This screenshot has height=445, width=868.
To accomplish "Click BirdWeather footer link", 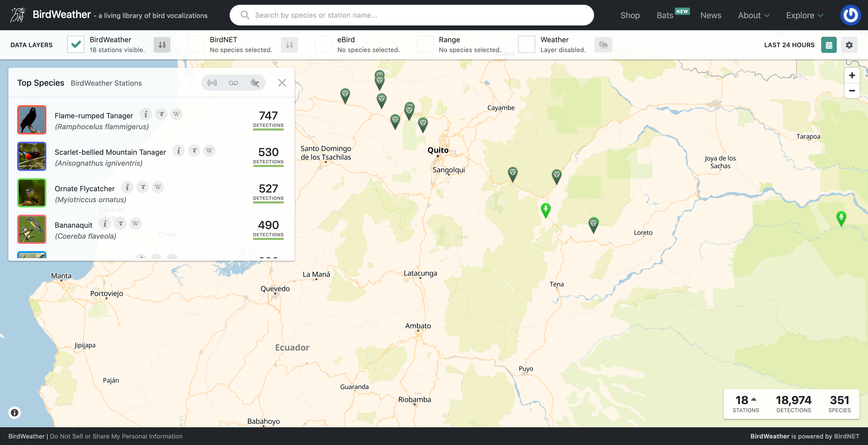I will pyautogui.click(x=26, y=436).
